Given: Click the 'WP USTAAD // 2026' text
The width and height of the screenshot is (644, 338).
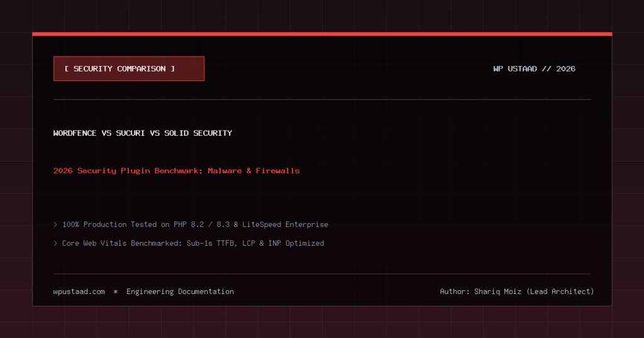Looking at the screenshot, I should 534,69.
